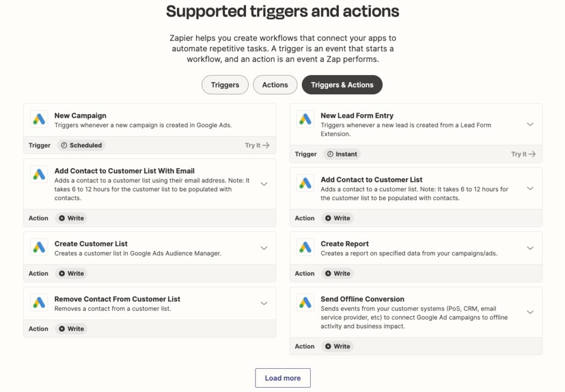The image size is (565, 392).
Task: Expand the Create Customer List card
Action: click(264, 248)
